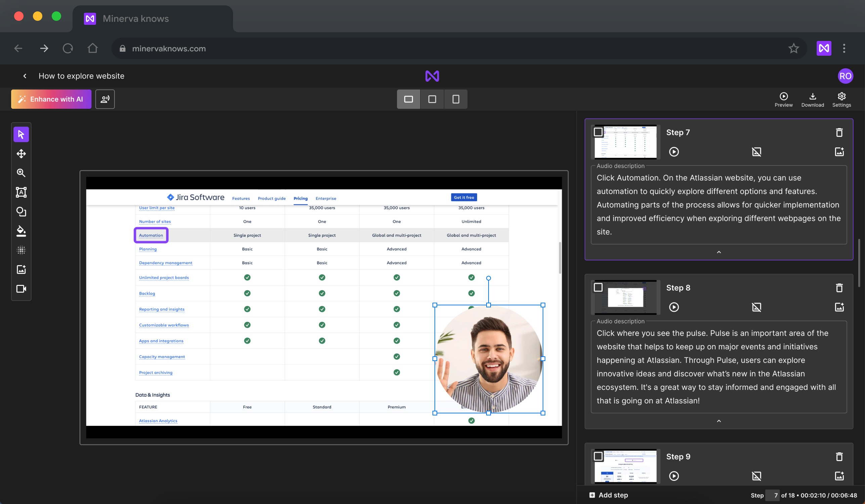Click the AI voice avatar button
Screen dimensions: 865x504
point(105,99)
